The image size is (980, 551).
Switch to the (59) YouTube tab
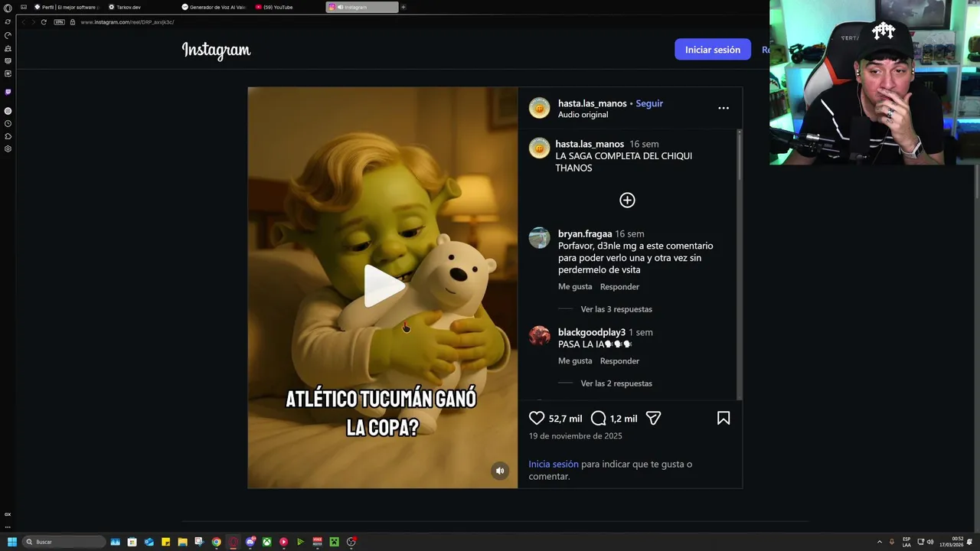(x=288, y=7)
